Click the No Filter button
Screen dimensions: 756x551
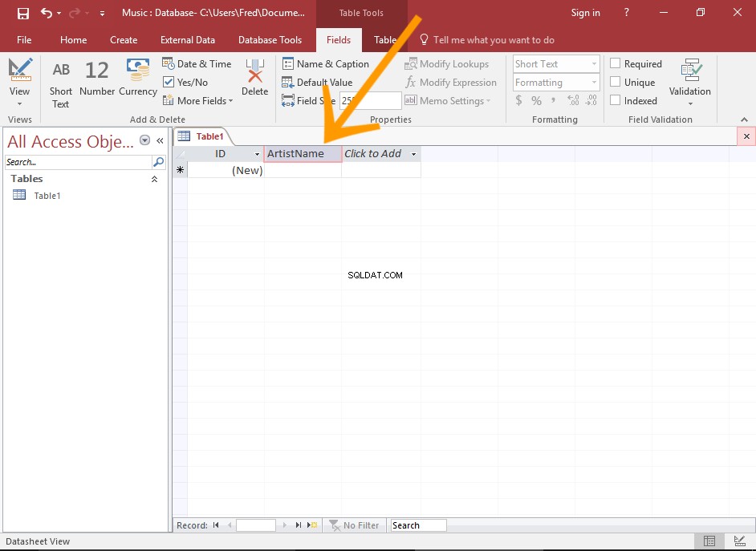click(x=355, y=525)
